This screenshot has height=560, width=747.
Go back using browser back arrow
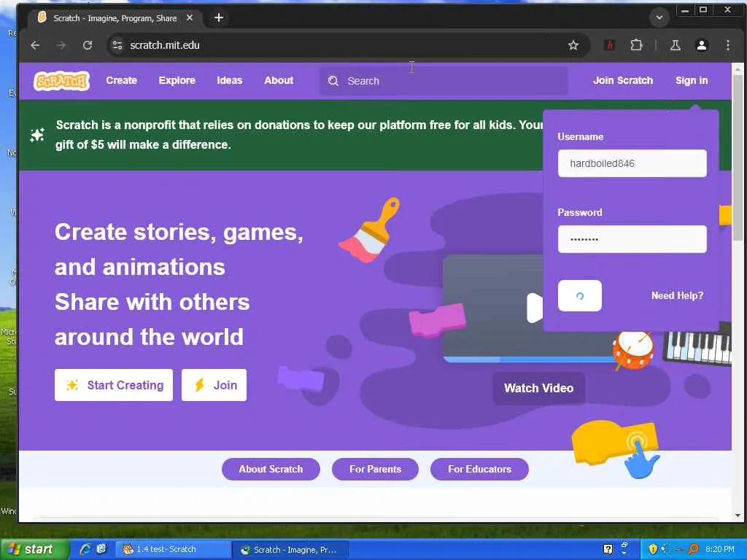coord(35,45)
